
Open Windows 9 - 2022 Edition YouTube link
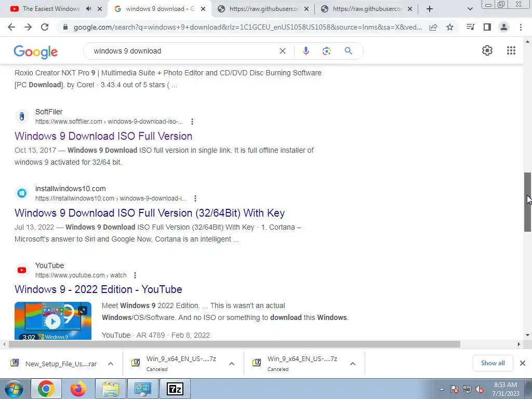coord(98,289)
